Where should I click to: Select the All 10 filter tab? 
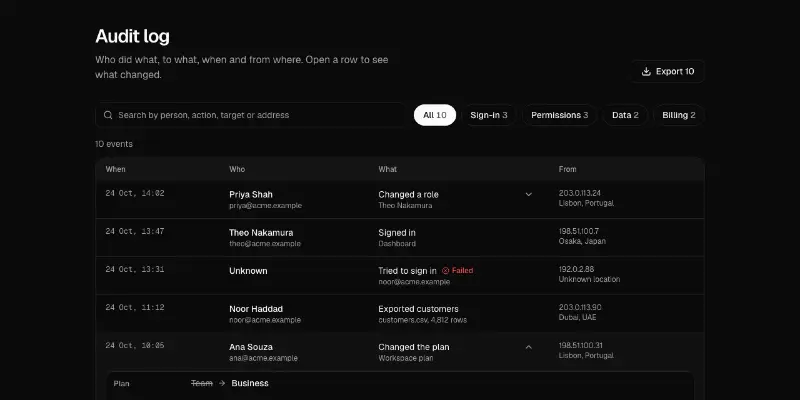pos(435,115)
